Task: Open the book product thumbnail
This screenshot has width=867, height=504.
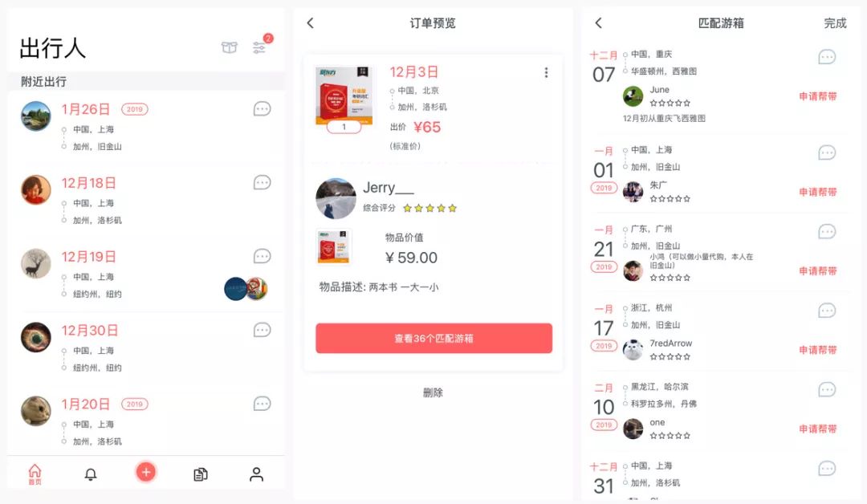Action: point(344,95)
